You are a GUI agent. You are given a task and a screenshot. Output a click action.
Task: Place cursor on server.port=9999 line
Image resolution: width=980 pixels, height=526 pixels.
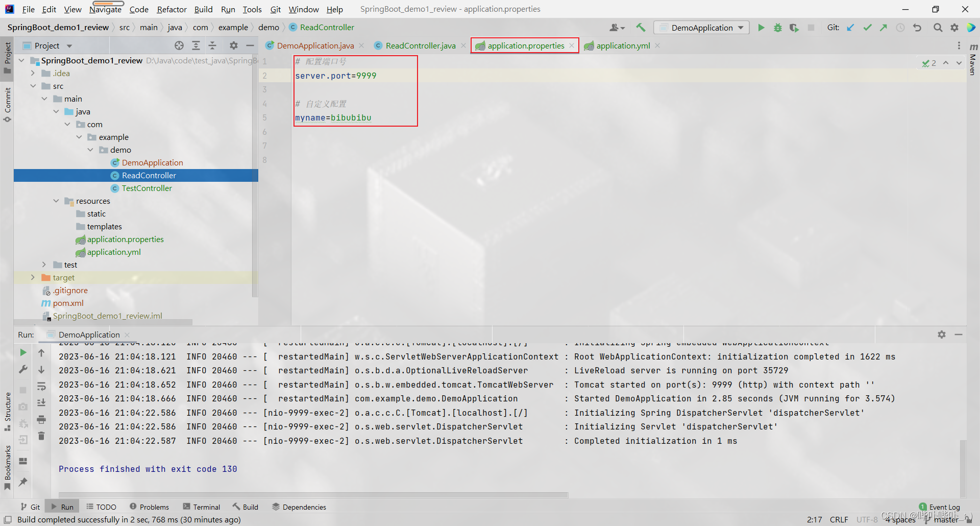tap(336, 76)
